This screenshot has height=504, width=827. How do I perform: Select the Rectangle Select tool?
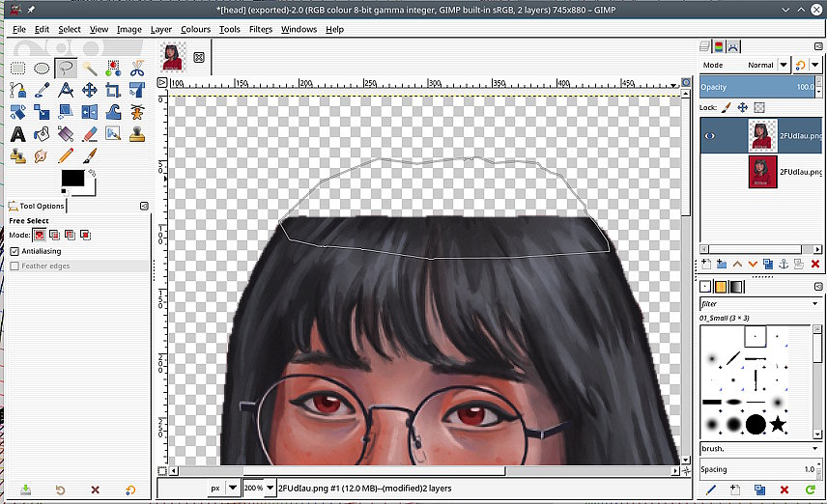(18, 68)
